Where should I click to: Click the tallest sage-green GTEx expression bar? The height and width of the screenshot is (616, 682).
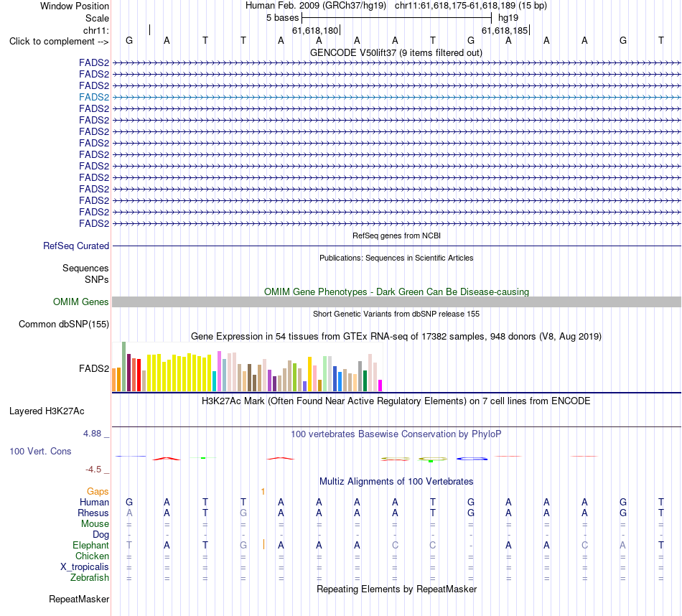[x=124, y=367]
